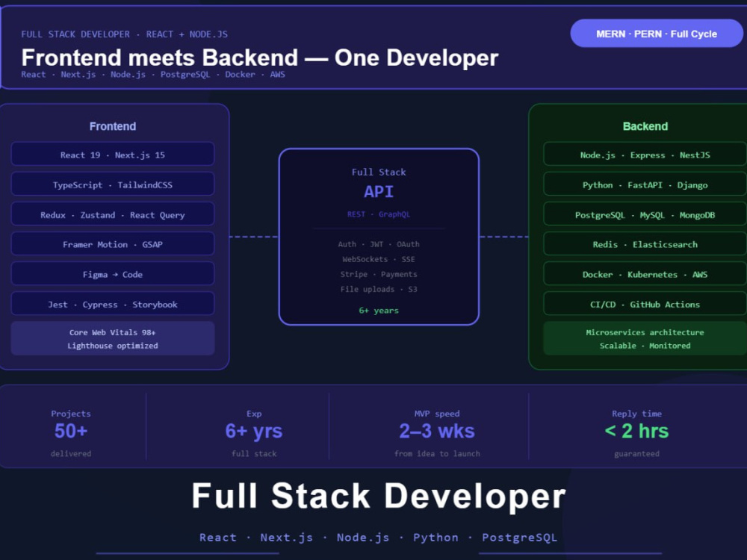Click the 'Core Web Vitals 98+' highlight box
This screenshot has height=560, width=747.
click(x=113, y=338)
